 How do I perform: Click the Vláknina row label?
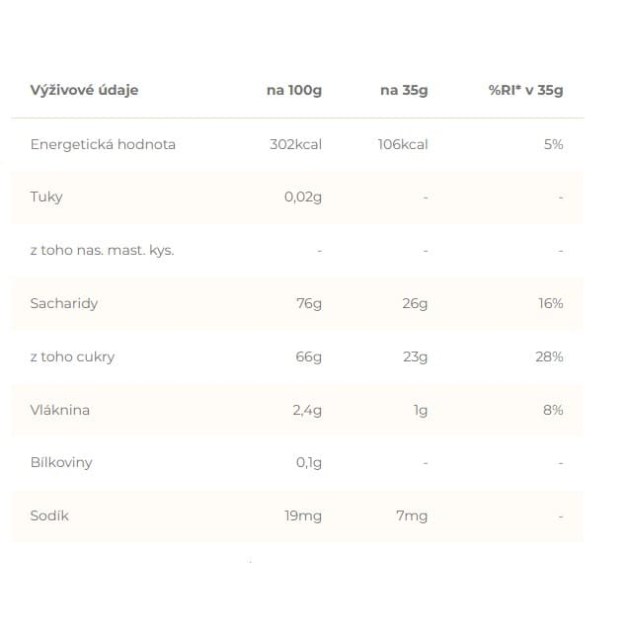pyautogui.click(x=60, y=410)
